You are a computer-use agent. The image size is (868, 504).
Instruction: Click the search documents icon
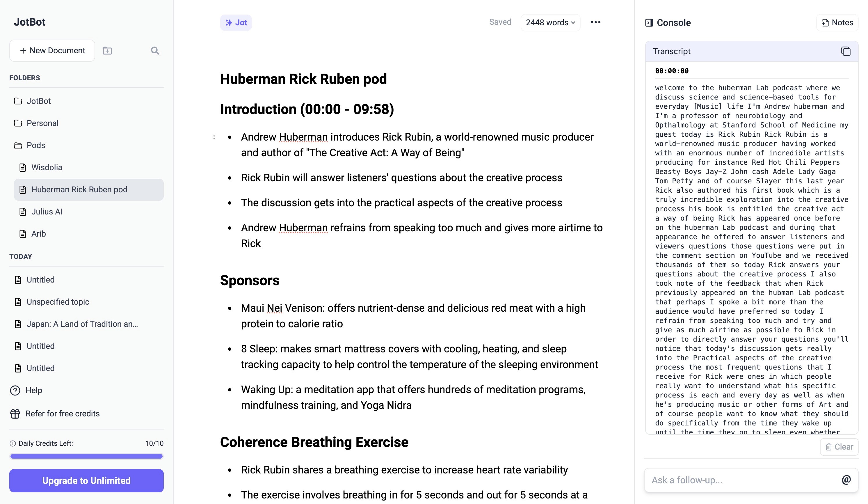pos(155,50)
